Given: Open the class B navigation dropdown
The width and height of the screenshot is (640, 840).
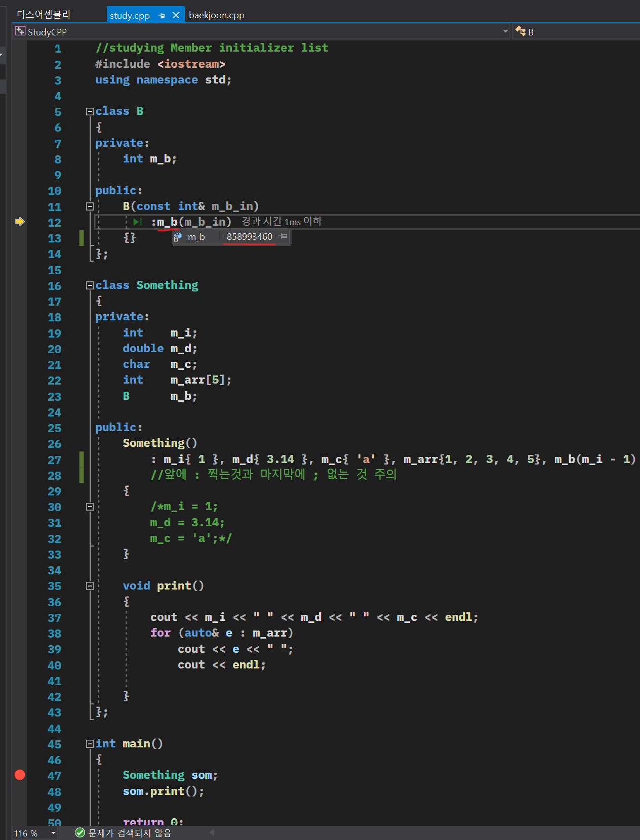Looking at the screenshot, I should 576,31.
